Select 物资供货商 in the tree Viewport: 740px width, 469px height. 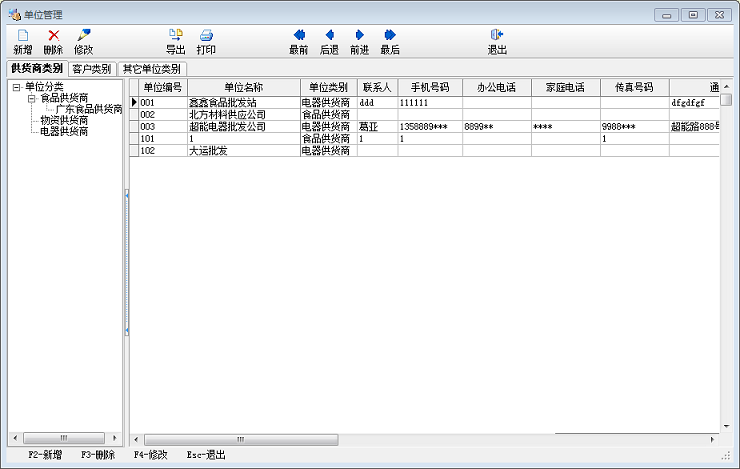pyautogui.click(x=64, y=120)
